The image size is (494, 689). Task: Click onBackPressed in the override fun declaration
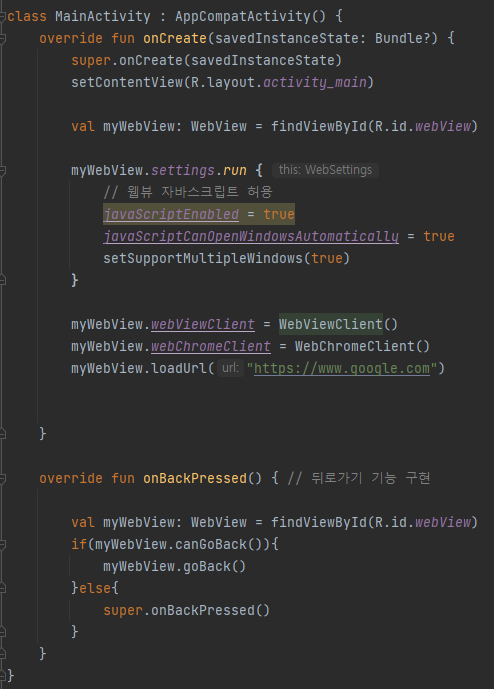[x=195, y=479]
